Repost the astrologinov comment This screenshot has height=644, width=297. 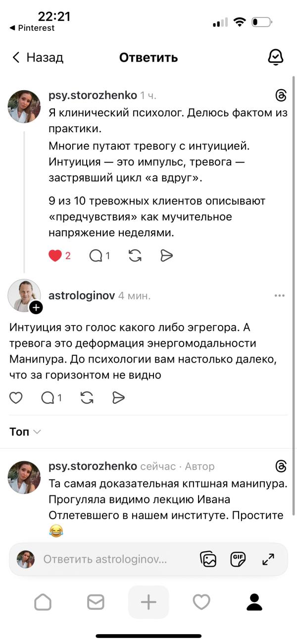click(x=87, y=397)
